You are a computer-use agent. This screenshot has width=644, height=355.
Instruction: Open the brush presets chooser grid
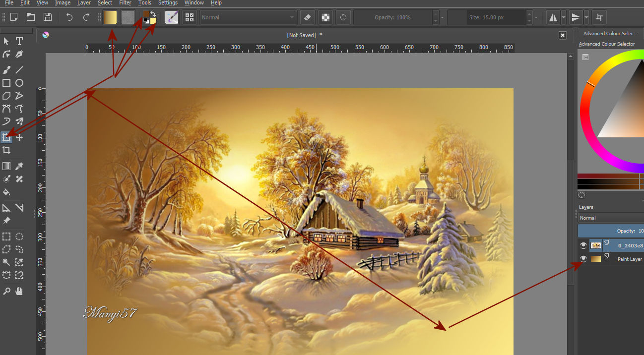pos(189,17)
